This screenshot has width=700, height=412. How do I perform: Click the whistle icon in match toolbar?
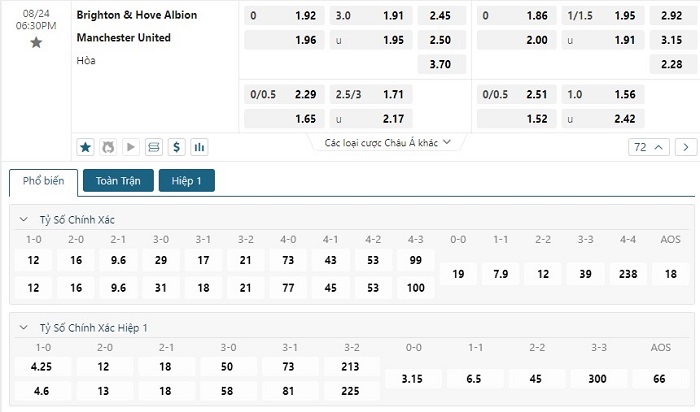(x=108, y=147)
